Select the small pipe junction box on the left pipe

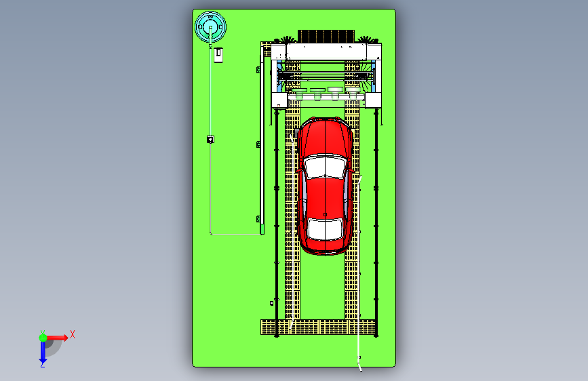(210, 140)
